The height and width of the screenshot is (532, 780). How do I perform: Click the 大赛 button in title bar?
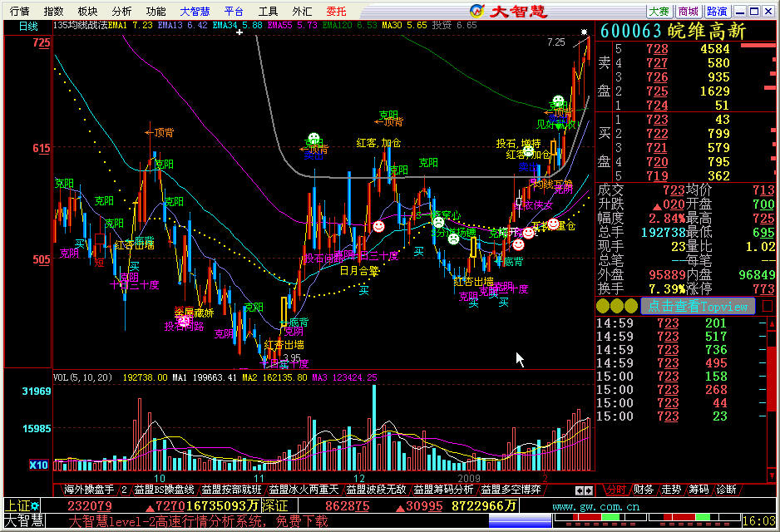click(x=659, y=11)
